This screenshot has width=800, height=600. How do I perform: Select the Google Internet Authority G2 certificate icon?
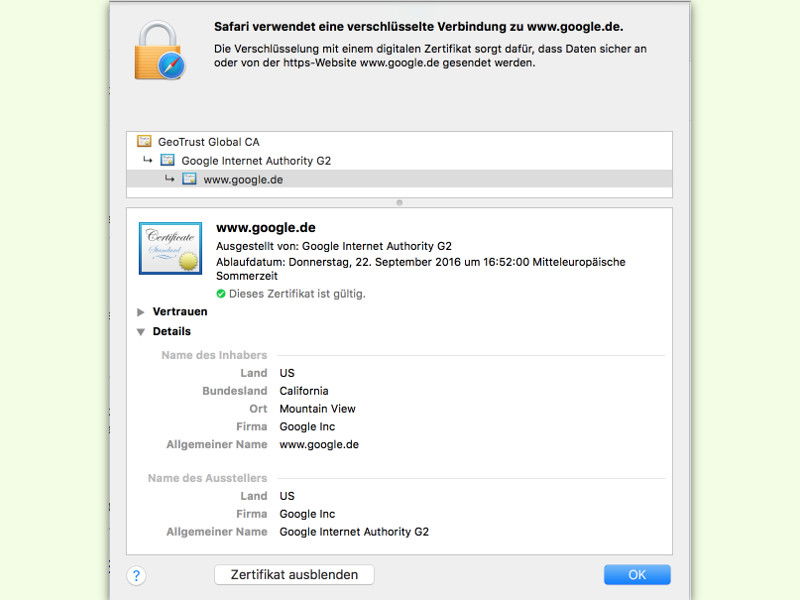(167, 160)
